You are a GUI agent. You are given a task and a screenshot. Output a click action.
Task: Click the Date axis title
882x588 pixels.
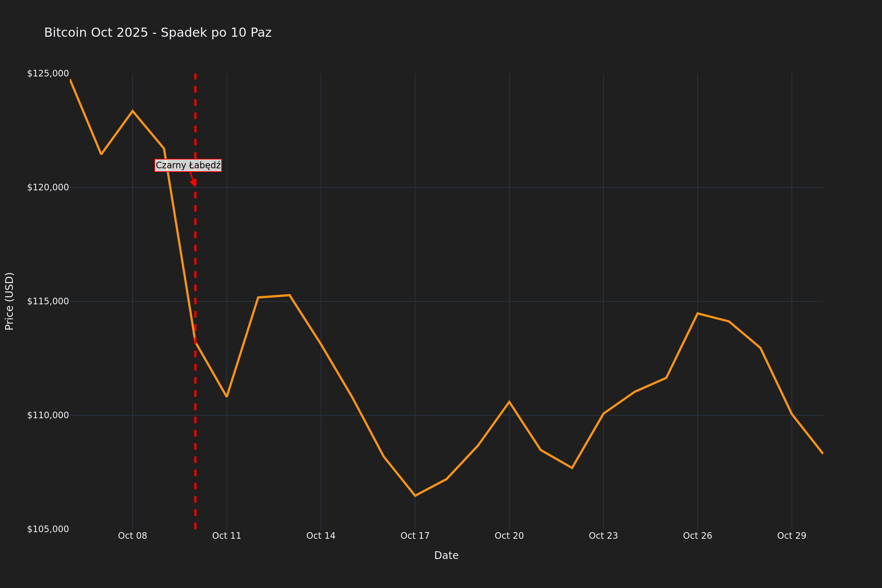[446, 556]
